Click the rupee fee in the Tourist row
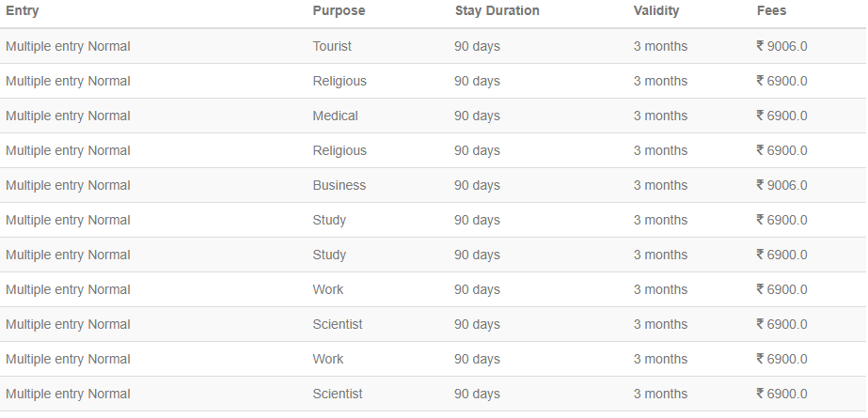 781,46
